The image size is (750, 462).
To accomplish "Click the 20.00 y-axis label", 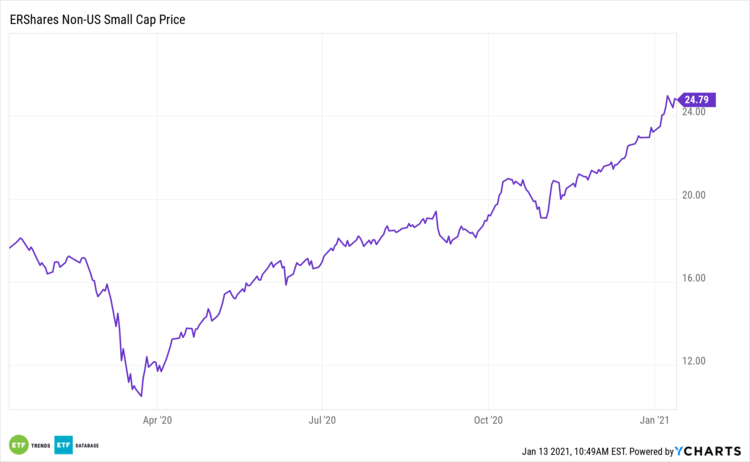I will pyautogui.click(x=693, y=195).
